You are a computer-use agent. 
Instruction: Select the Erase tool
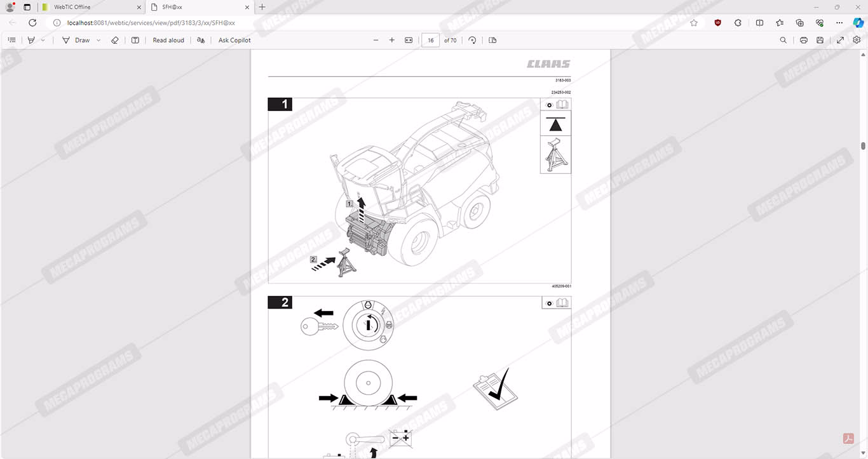coord(115,40)
